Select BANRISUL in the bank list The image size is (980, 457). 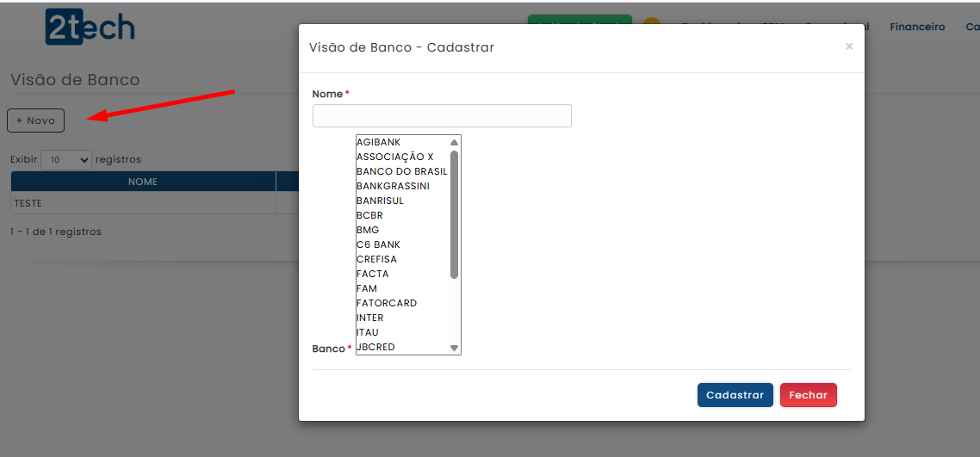pyautogui.click(x=380, y=201)
